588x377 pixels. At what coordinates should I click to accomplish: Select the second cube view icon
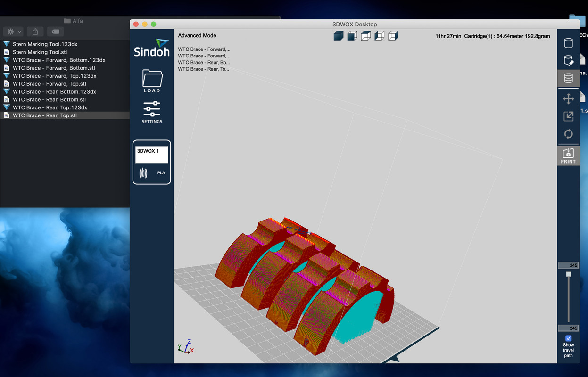coord(352,35)
